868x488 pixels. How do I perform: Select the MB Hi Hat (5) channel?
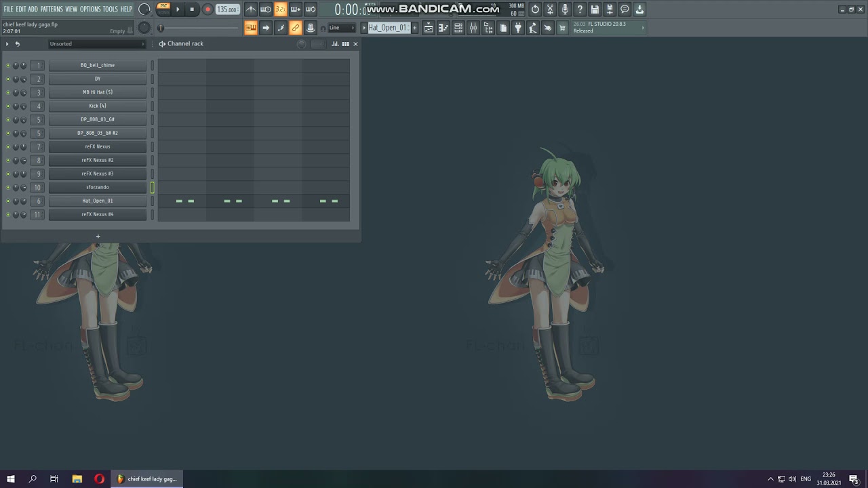pyautogui.click(x=98, y=92)
